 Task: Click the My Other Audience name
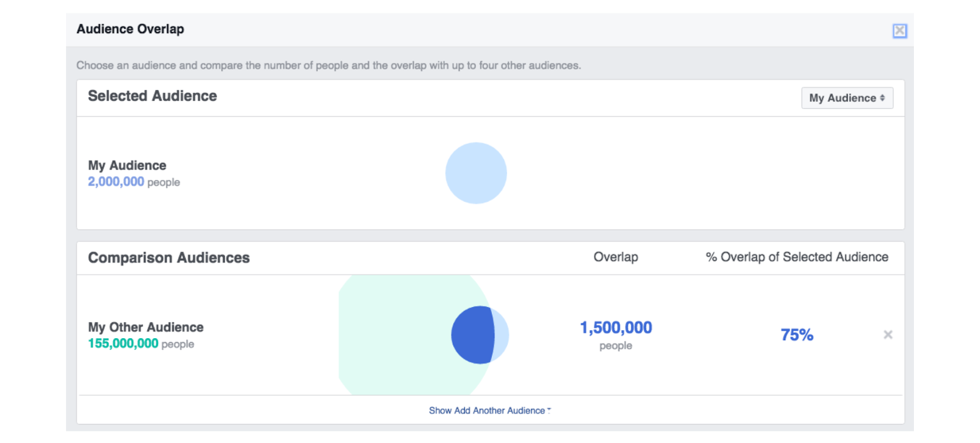(146, 327)
